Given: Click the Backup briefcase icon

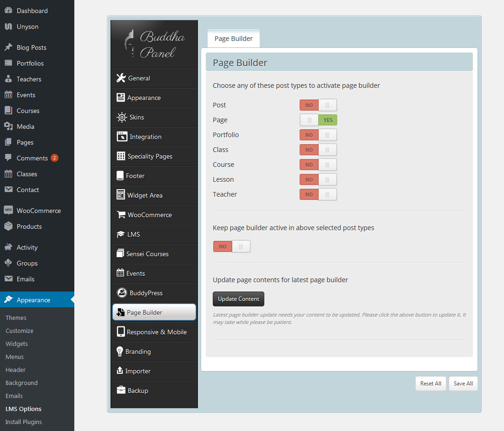Looking at the screenshot, I should point(121,391).
